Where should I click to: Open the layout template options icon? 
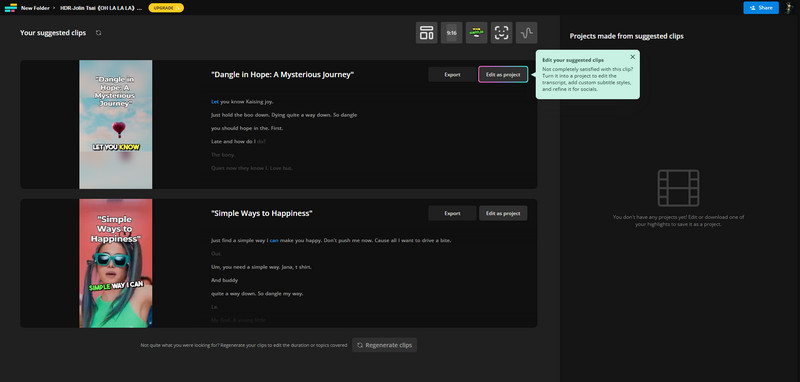[x=426, y=33]
